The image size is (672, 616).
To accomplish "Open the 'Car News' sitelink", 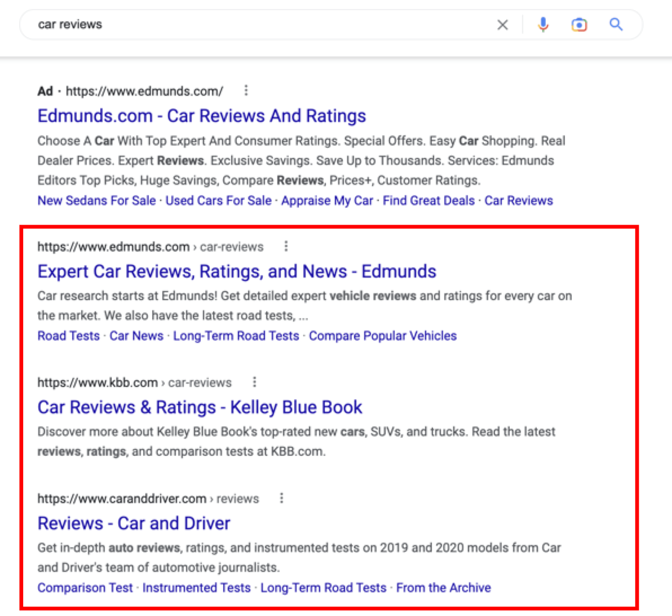I will click(136, 336).
